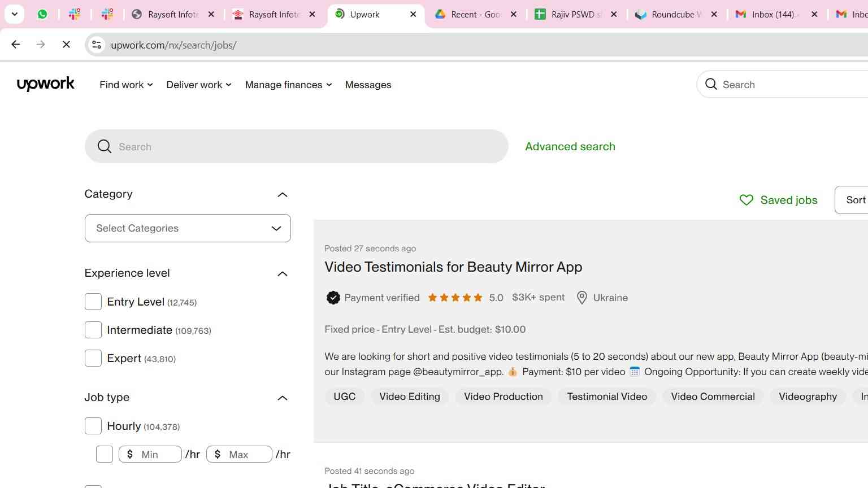Select the Video Commercial skill tag
This screenshot has height=488, width=868.
point(713,396)
